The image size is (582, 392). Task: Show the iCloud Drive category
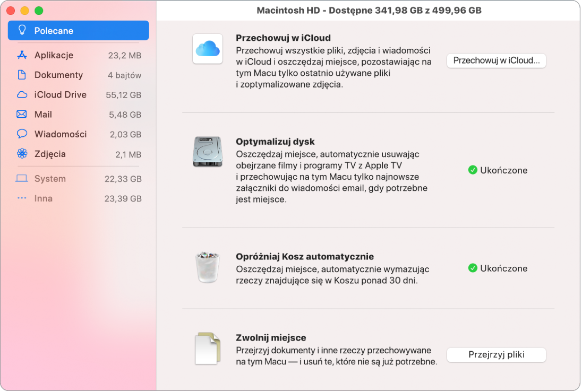78,94
